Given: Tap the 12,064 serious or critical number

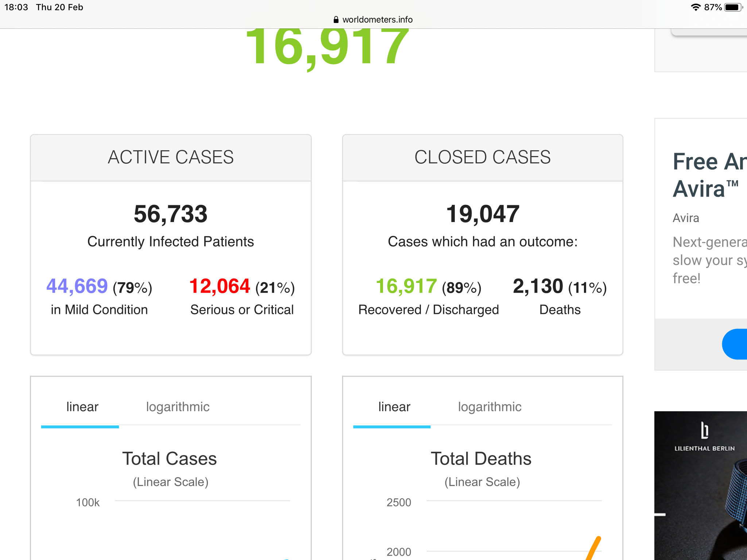Looking at the screenshot, I should click(220, 286).
